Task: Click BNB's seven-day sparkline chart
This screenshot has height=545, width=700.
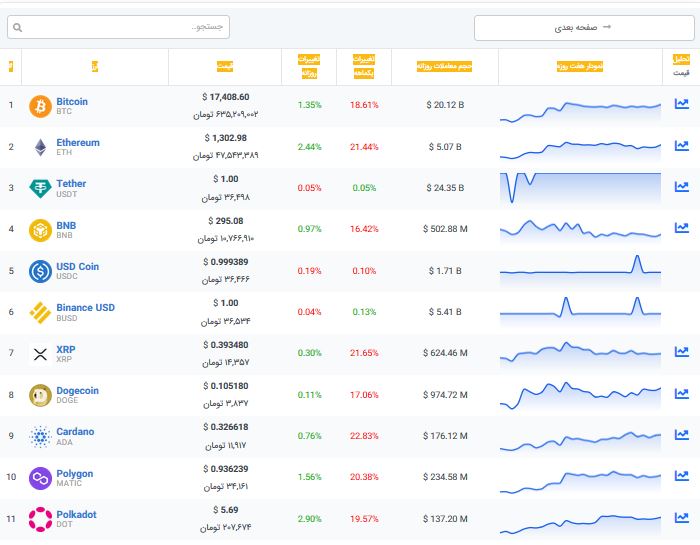Action: coord(580,230)
